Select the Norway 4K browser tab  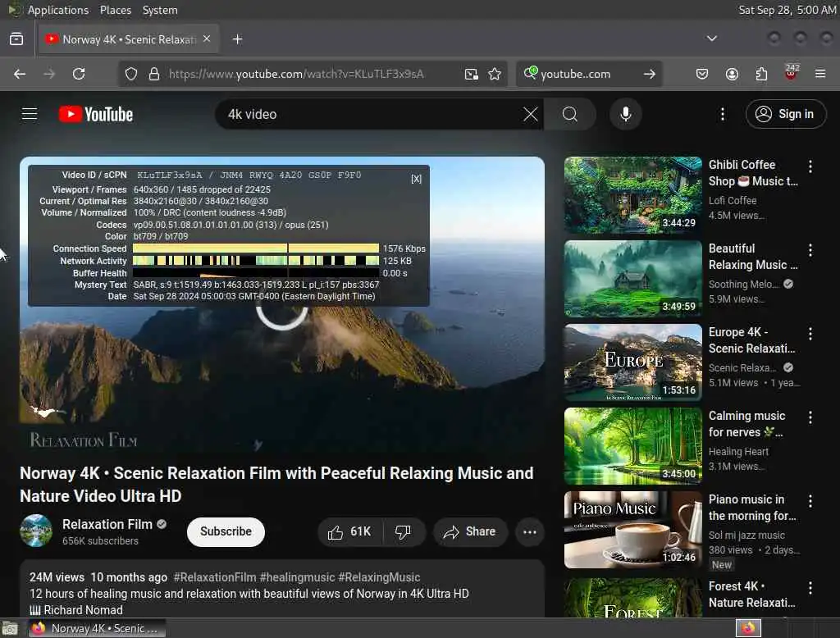coord(129,39)
